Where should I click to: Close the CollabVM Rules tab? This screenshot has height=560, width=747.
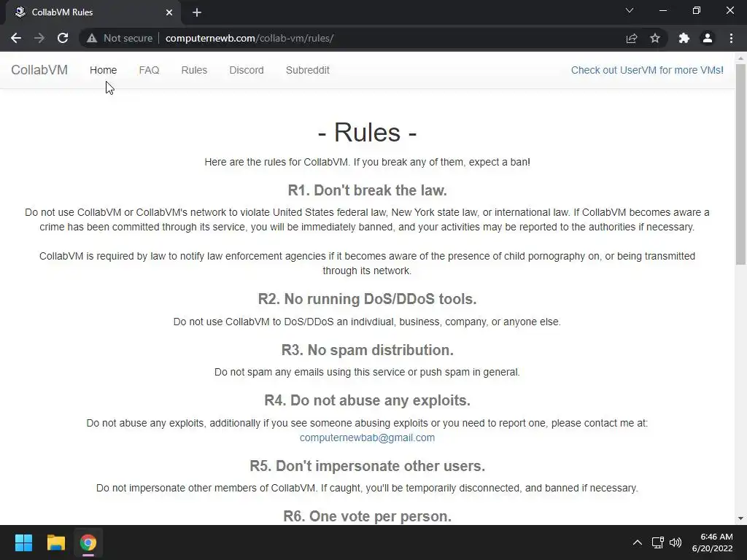coord(169,12)
